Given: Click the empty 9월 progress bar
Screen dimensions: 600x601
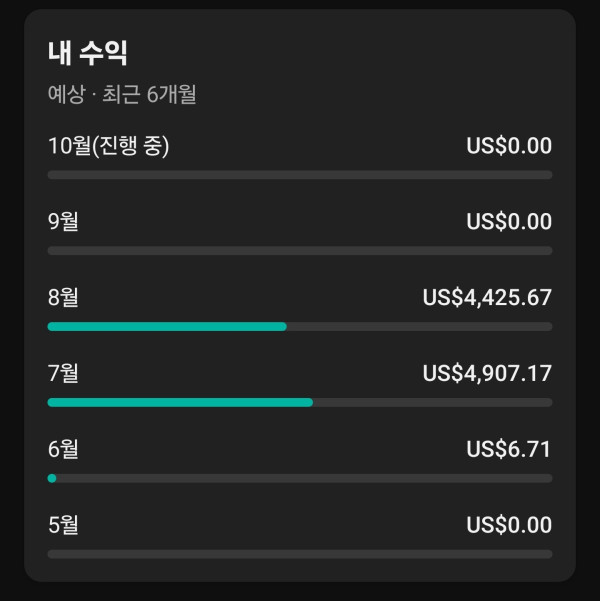Looking at the screenshot, I should [x=300, y=250].
